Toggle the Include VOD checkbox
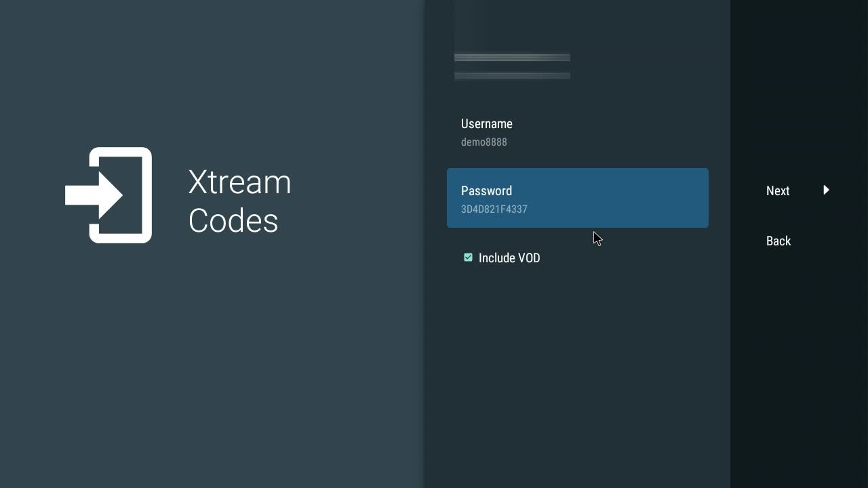 [468, 258]
